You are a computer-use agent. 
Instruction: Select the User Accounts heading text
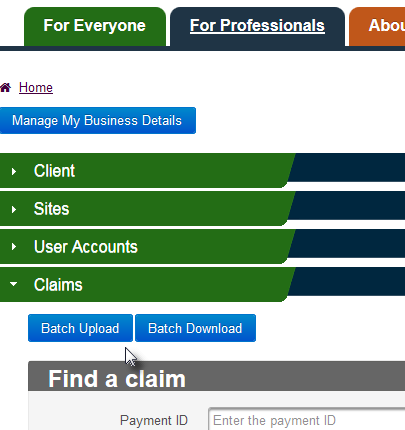pyautogui.click(x=86, y=247)
